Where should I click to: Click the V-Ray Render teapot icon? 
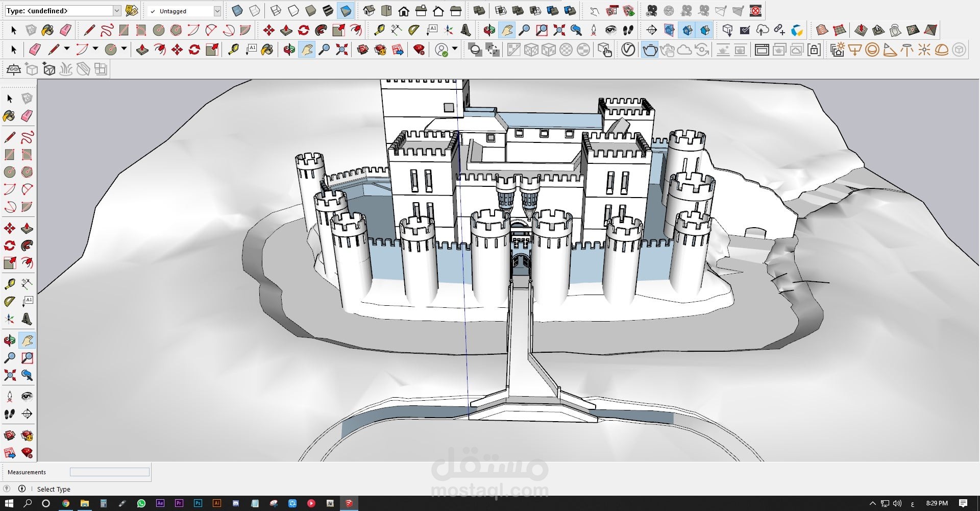(x=650, y=50)
